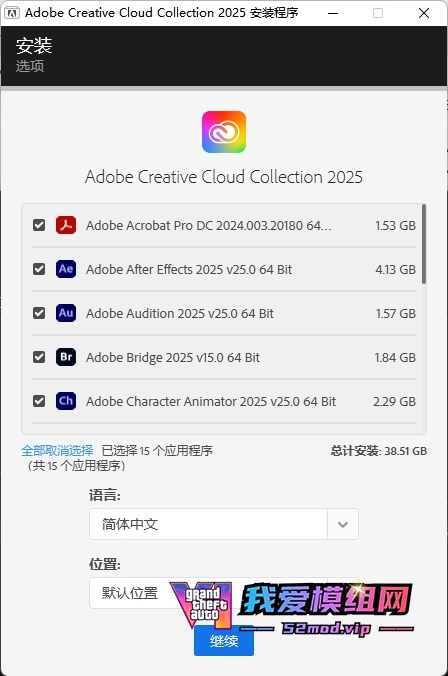Open the 语言 dropdown arrow
This screenshot has width=448, height=676.
click(x=343, y=524)
